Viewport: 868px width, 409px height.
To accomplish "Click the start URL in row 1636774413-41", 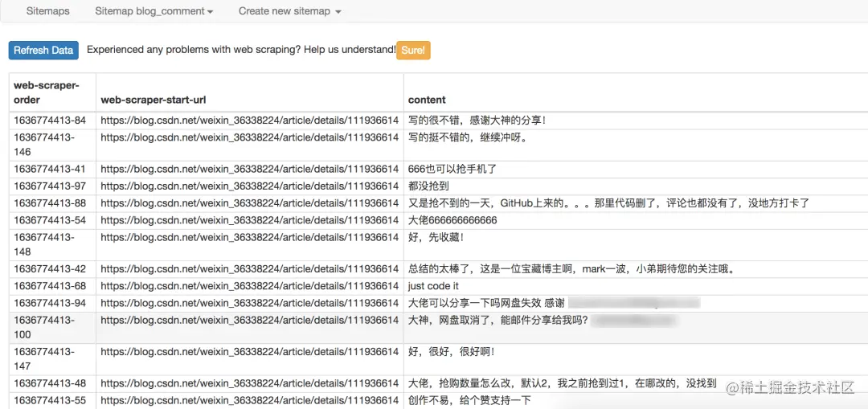I will click(250, 170).
